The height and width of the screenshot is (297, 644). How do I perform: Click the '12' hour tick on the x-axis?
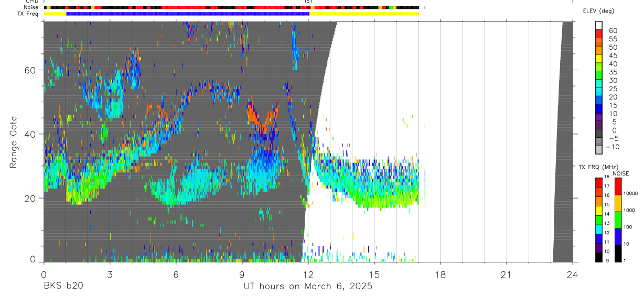pos(308,274)
